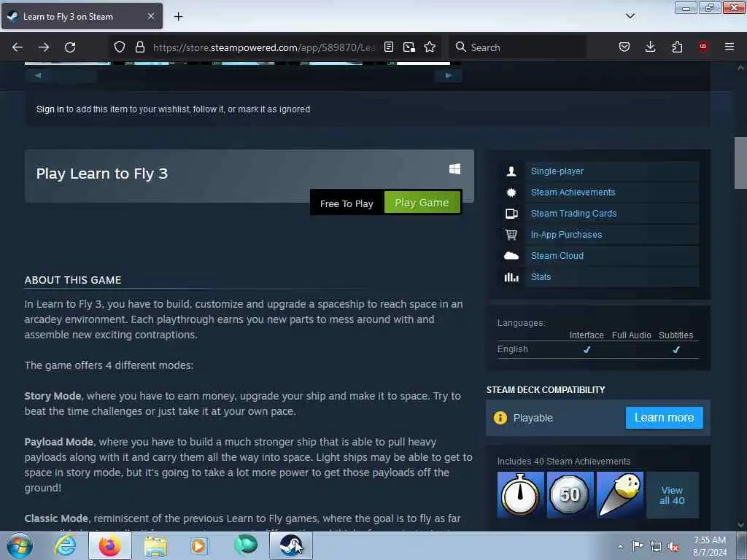This screenshot has height=560, width=747.
Task: Open the Firefox downloads panel
Action: click(x=650, y=47)
